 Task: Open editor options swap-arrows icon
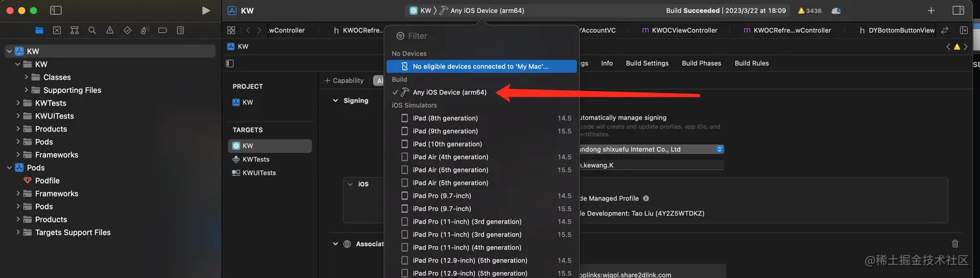(944, 30)
